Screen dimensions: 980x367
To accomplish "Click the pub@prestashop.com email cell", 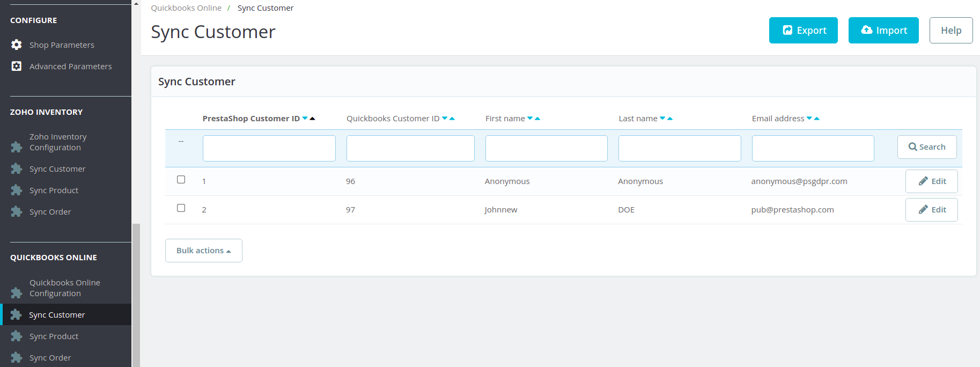I will tap(792, 210).
